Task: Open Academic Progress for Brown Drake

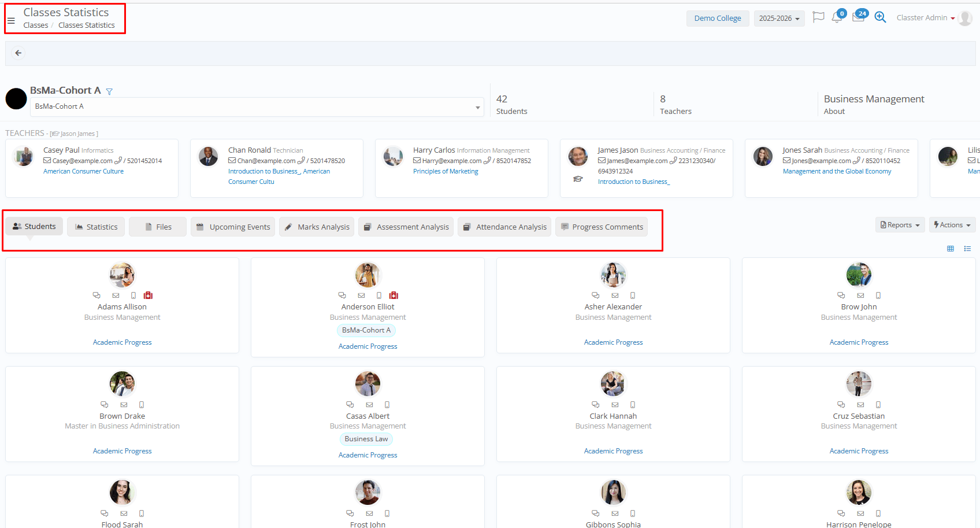Action: click(122, 451)
